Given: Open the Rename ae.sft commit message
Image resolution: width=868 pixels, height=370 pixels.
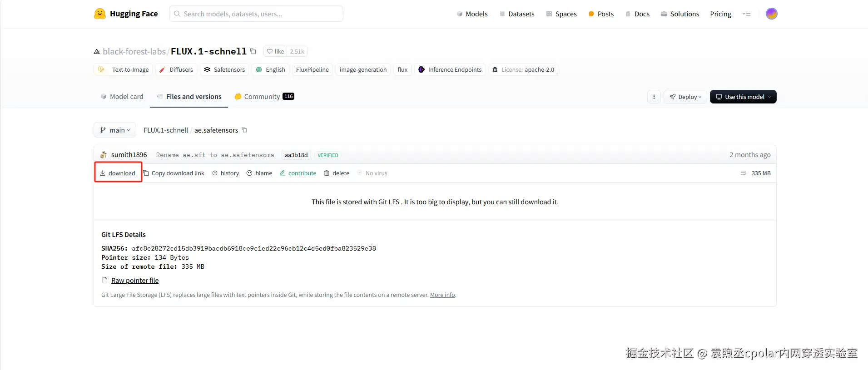Looking at the screenshot, I should (215, 155).
